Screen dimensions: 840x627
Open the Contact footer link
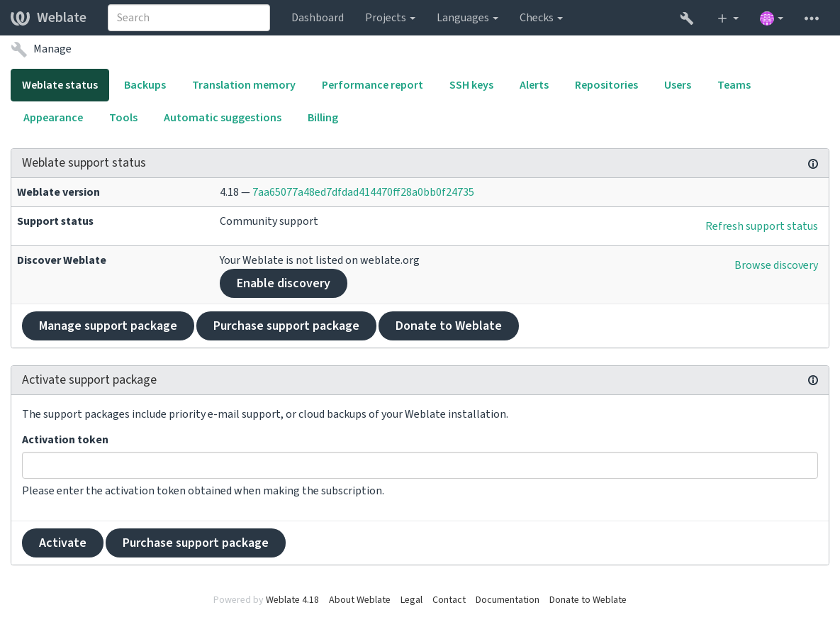449,599
